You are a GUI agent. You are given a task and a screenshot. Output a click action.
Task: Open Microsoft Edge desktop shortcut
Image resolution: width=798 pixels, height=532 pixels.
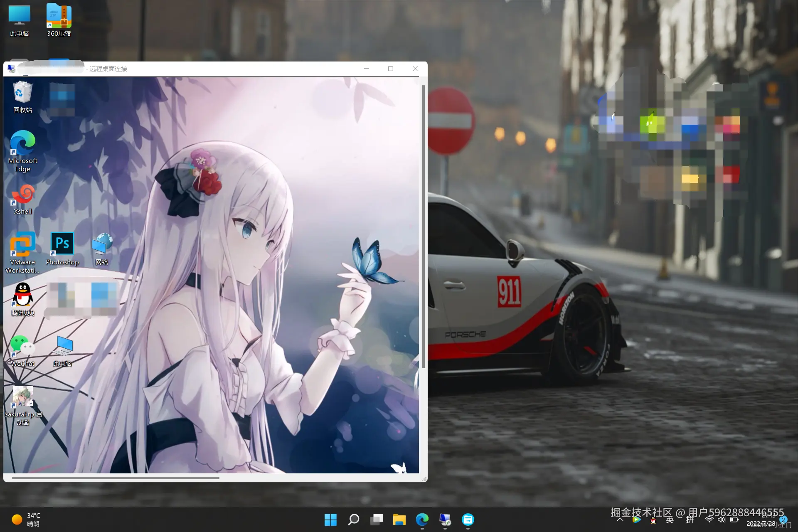point(22,143)
